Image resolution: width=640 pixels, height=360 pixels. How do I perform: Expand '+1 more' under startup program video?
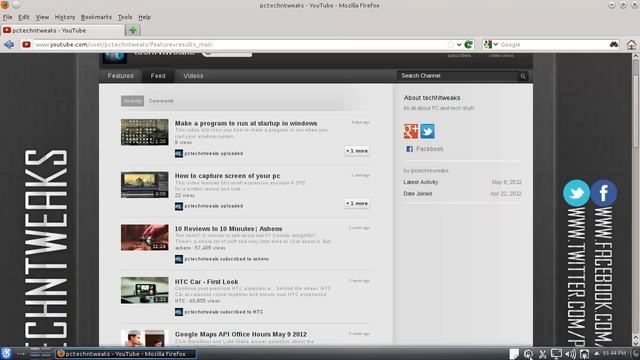tap(357, 151)
